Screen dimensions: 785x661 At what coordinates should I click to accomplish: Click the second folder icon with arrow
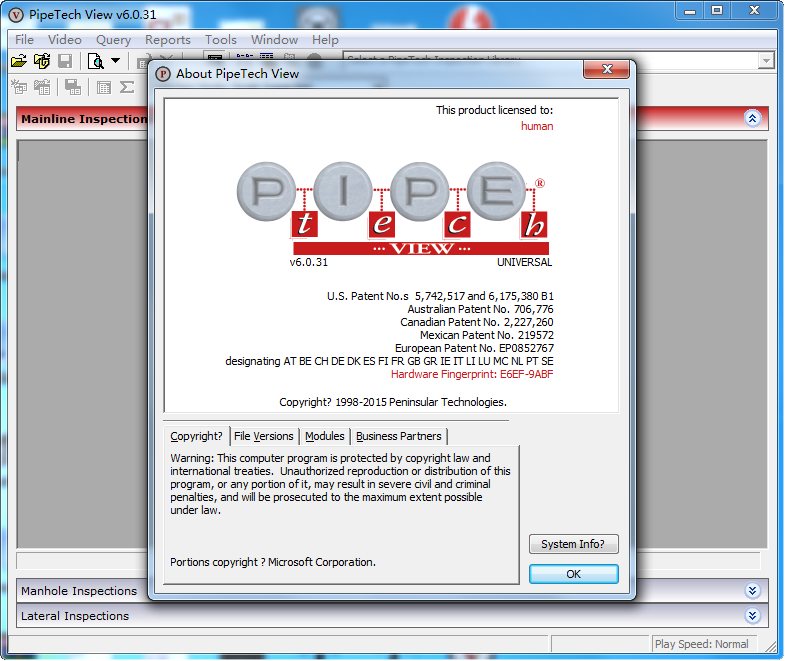pyautogui.click(x=41, y=61)
